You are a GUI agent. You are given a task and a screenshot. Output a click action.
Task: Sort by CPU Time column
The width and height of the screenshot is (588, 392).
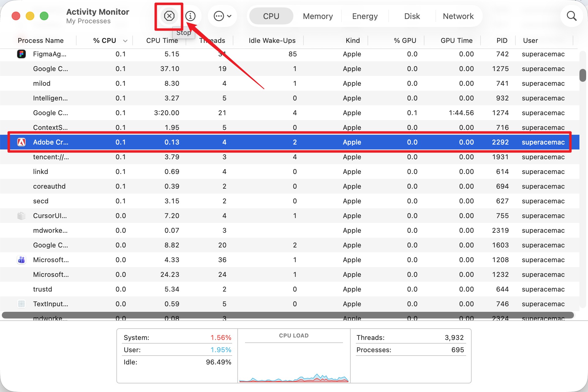[162, 40]
